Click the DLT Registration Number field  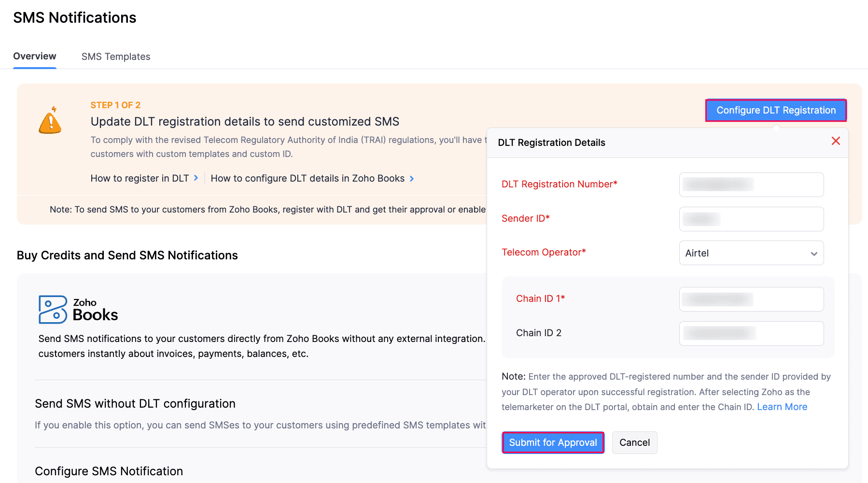[x=751, y=185]
